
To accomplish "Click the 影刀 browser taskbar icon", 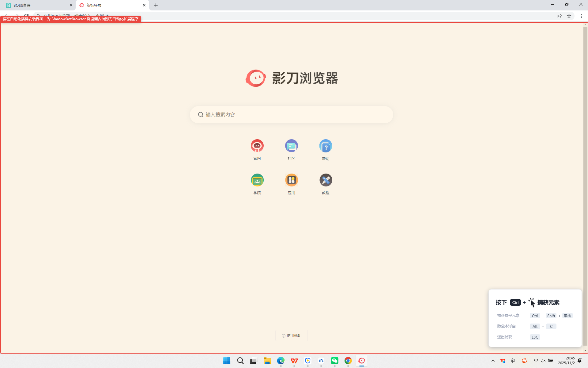I will pyautogui.click(x=362, y=361).
